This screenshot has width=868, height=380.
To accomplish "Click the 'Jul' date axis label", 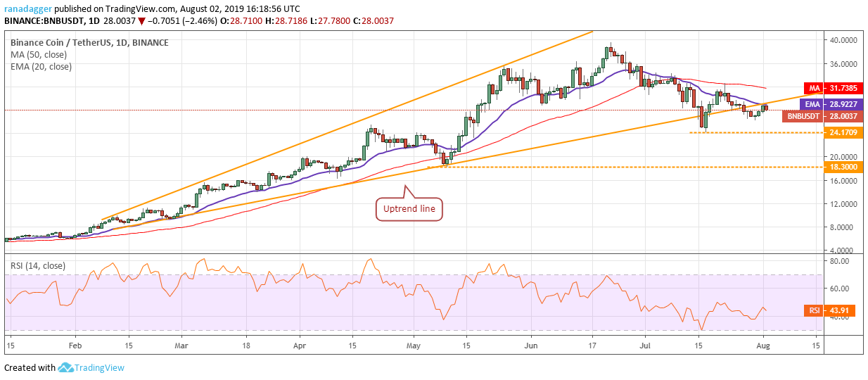I will tap(644, 346).
